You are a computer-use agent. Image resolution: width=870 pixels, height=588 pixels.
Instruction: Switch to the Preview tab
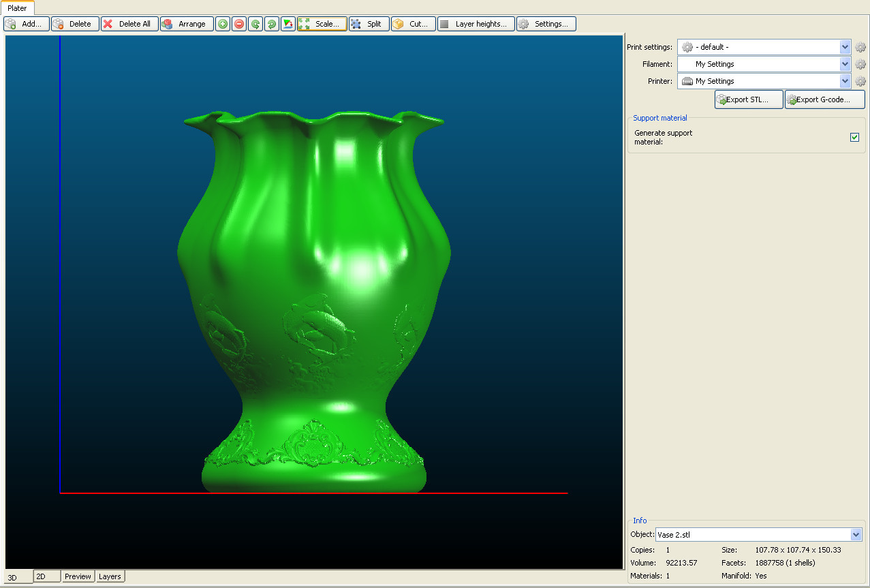(x=78, y=576)
